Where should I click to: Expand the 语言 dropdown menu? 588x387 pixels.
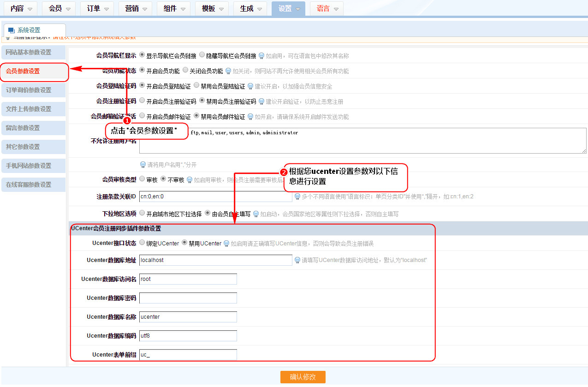327,9
